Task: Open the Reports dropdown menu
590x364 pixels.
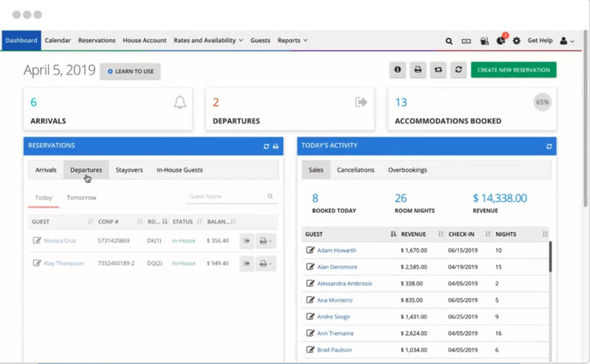Action: coord(293,40)
